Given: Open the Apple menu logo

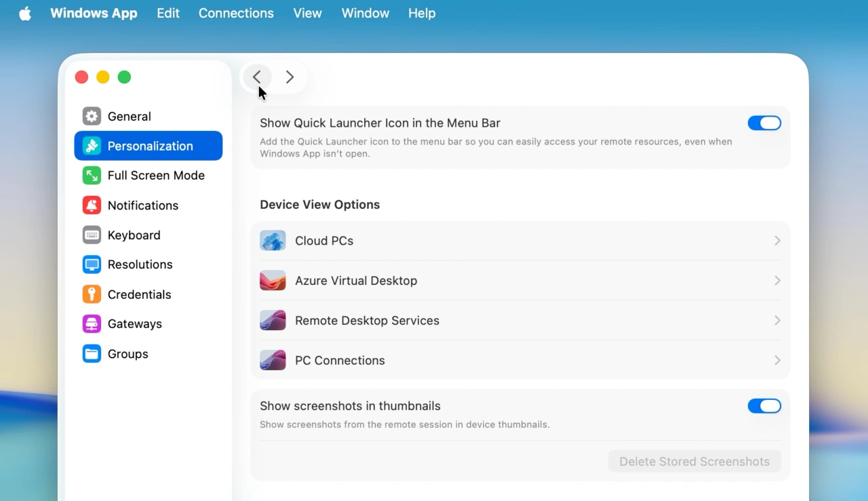Looking at the screenshot, I should (25, 14).
